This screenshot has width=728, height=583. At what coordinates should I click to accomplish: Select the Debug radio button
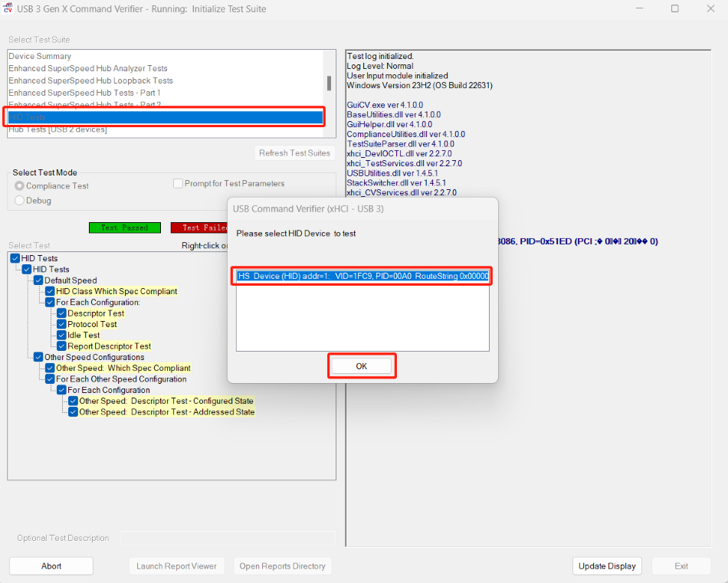pos(19,201)
